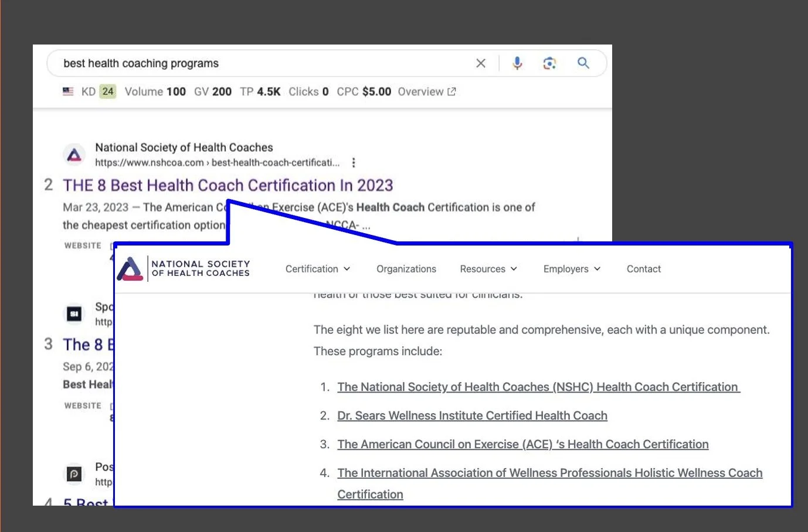Open the three-dot menu beside nshcoa.com result
808x532 pixels.
(354, 162)
